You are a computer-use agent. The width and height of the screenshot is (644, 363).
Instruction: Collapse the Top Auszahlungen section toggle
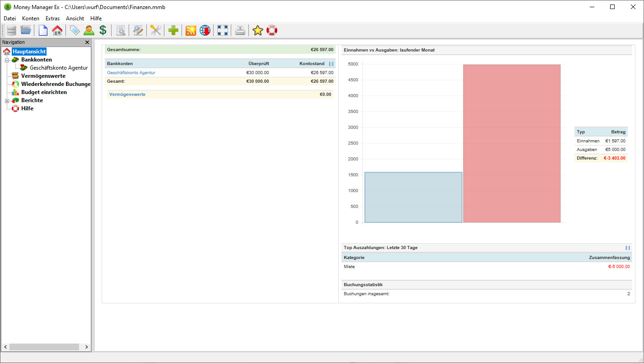628,248
